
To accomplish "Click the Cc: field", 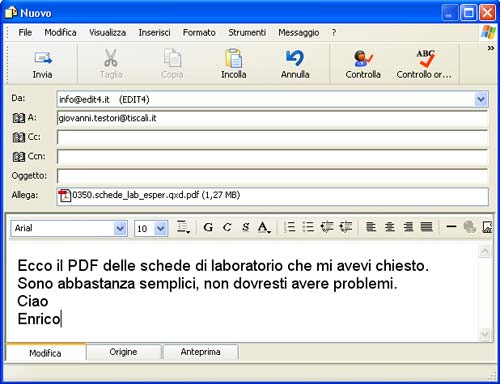I will 272,137.
